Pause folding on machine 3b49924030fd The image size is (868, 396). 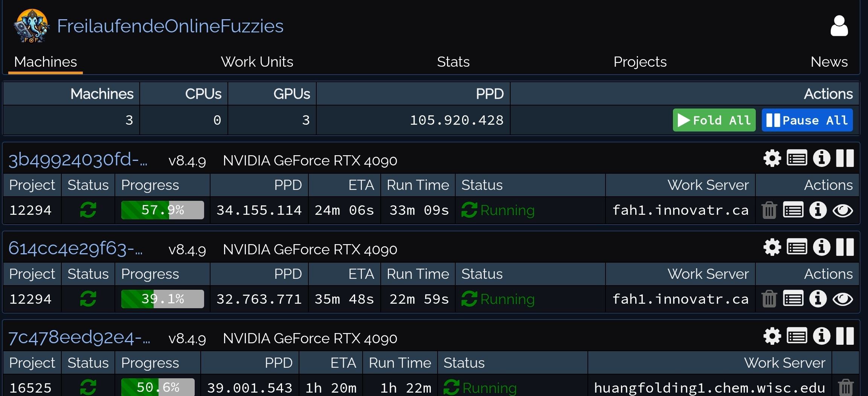pyautogui.click(x=845, y=158)
